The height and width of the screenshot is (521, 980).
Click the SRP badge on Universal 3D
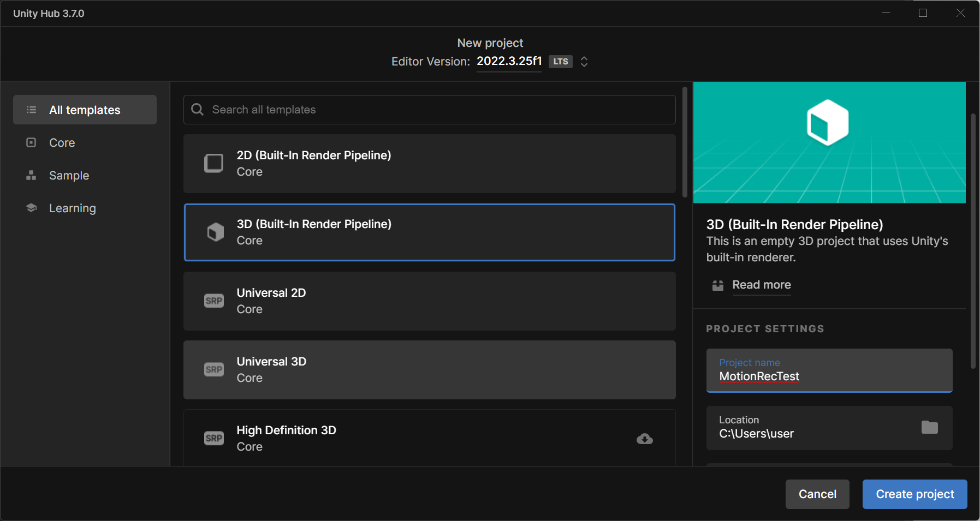pos(214,369)
